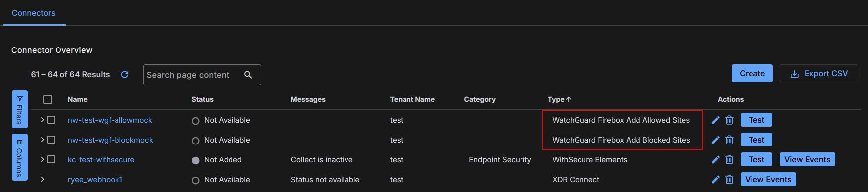Delete the ryee_webhook1 connector
This screenshot has height=192, width=868.
[x=729, y=179]
